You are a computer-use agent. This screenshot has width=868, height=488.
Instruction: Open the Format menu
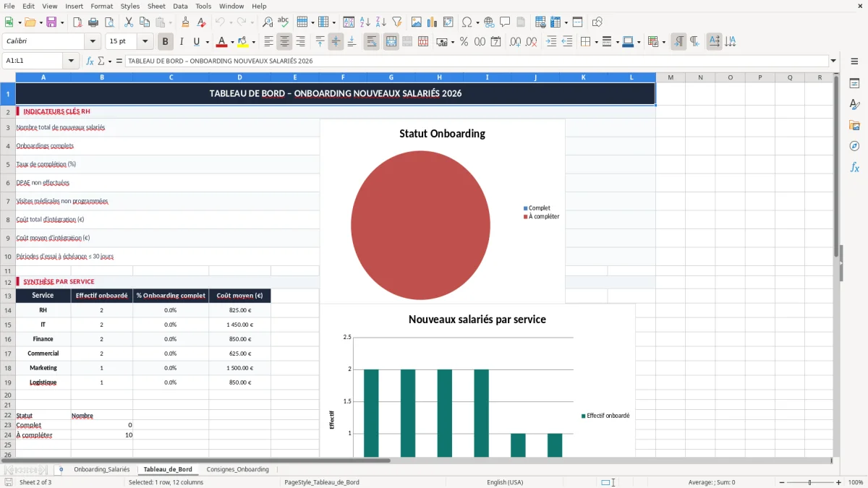click(101, 6)
